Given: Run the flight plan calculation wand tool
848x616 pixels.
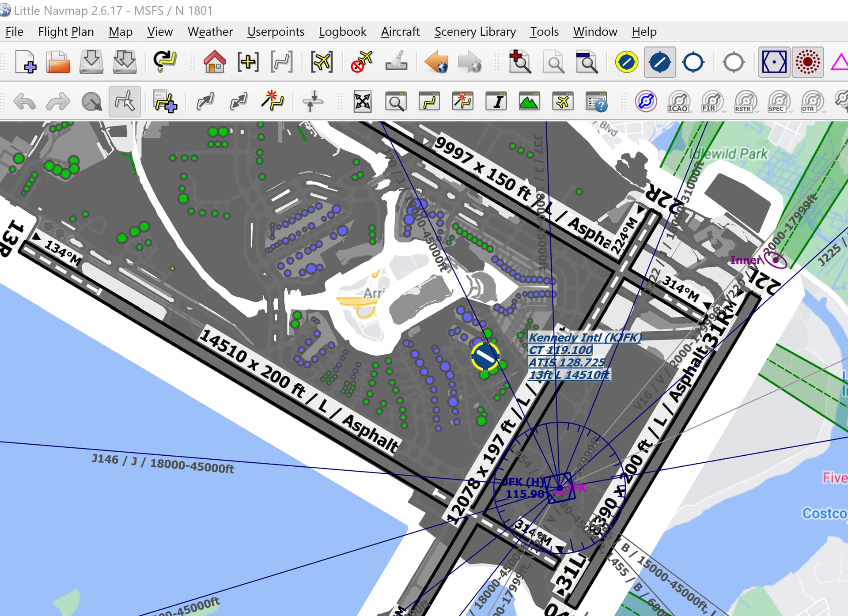Looking at the screenshot, I should click(273, 102).
